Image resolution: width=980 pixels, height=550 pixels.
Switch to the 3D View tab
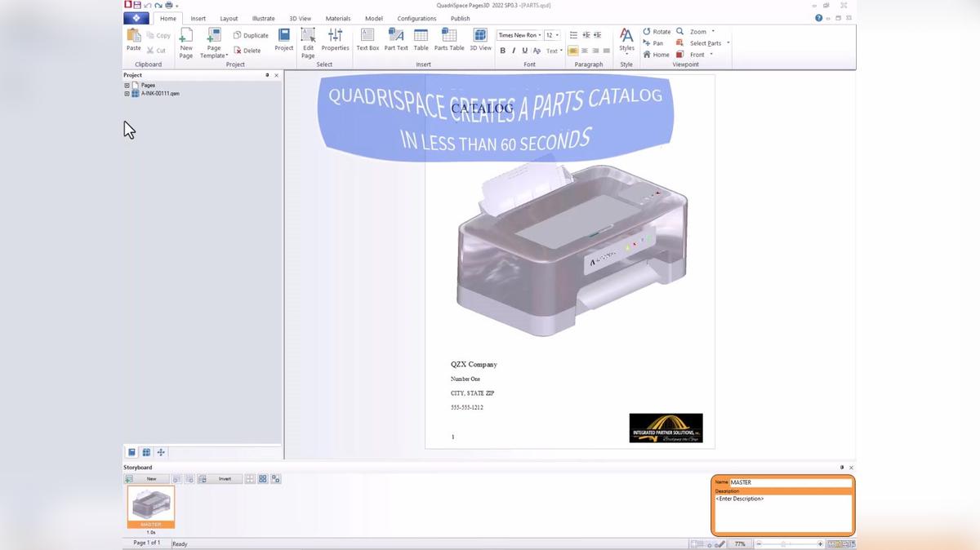[300, 18]
